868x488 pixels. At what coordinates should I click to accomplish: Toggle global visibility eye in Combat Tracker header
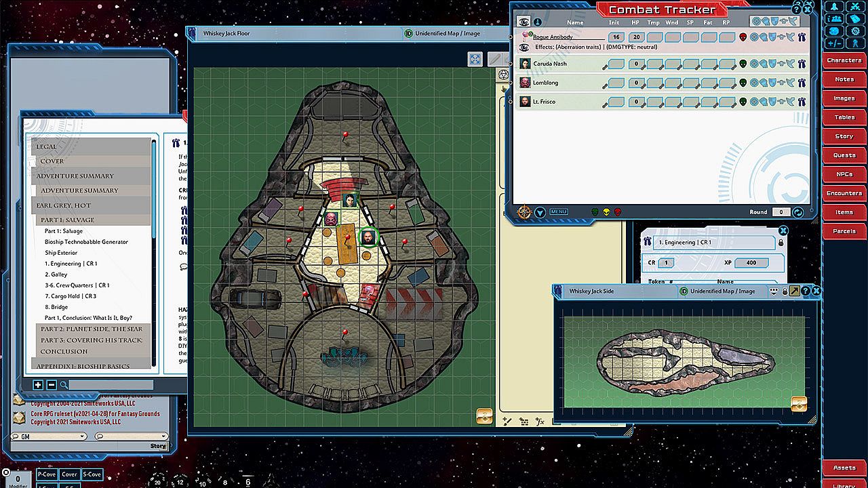tap(524, 22)
